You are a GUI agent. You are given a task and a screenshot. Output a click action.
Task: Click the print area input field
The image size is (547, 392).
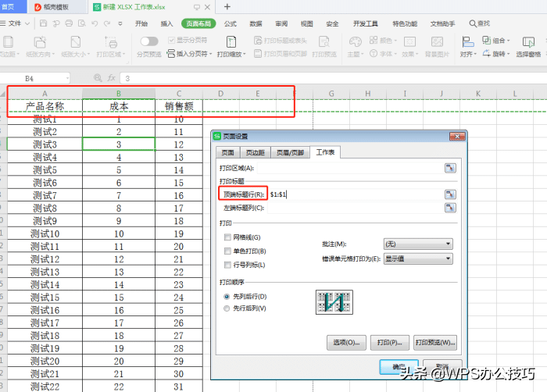[350, 168]
